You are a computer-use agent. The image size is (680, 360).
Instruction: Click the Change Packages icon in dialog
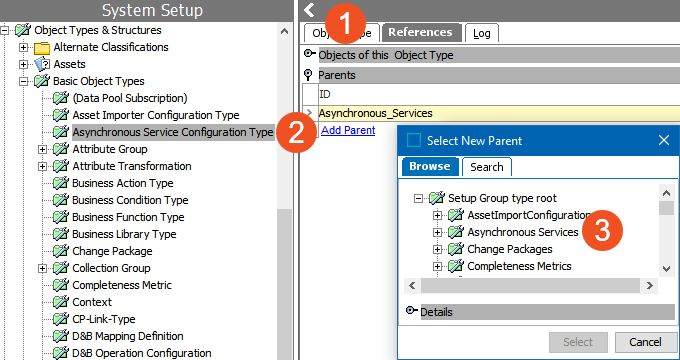pos(456,249)
